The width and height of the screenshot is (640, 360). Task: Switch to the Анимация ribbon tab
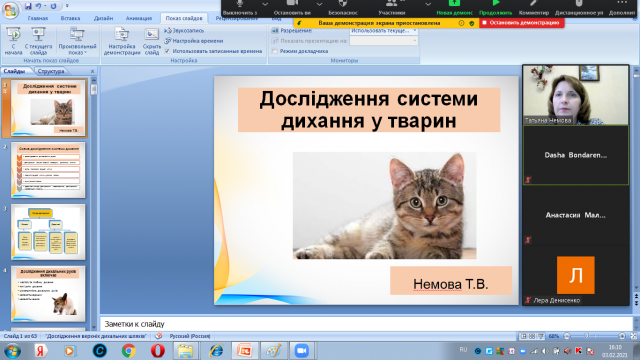click(139, 18)
